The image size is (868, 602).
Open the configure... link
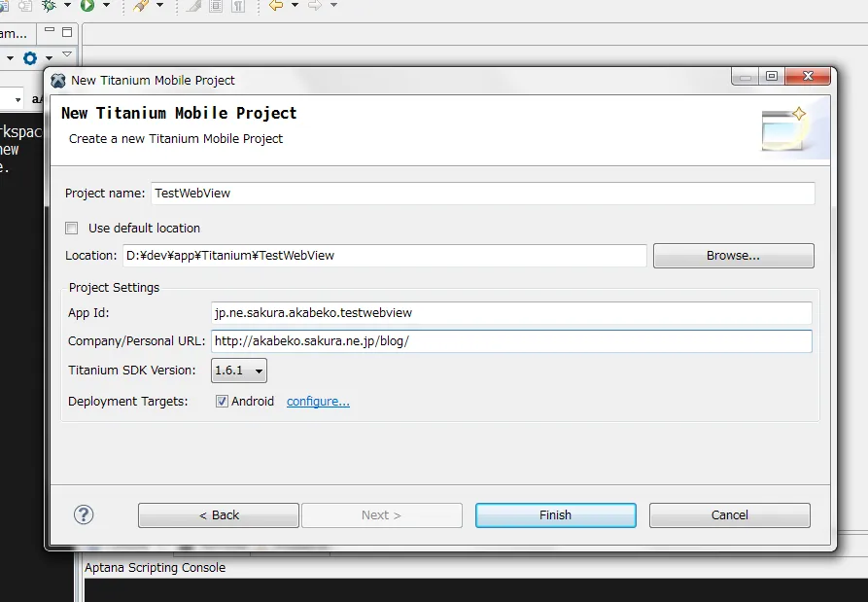click(318, 402)
